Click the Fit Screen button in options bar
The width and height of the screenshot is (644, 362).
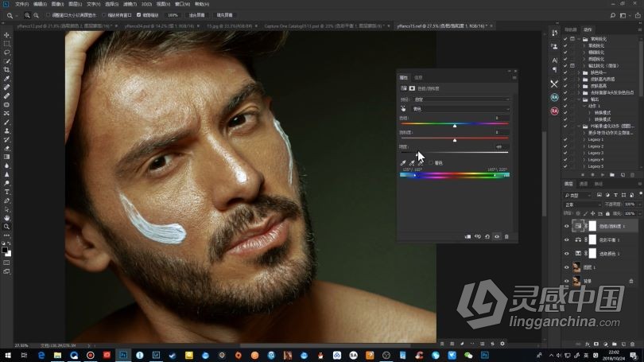195,15
